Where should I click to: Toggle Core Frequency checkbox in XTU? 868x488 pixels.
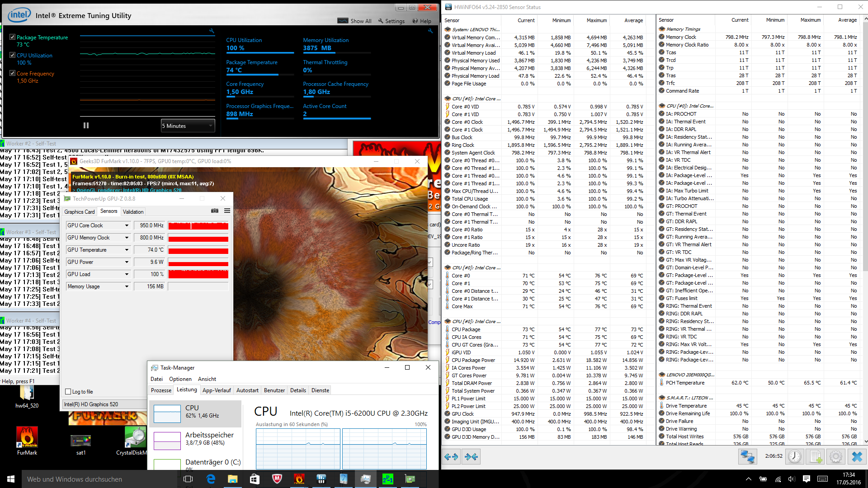(x=13, y=73)
